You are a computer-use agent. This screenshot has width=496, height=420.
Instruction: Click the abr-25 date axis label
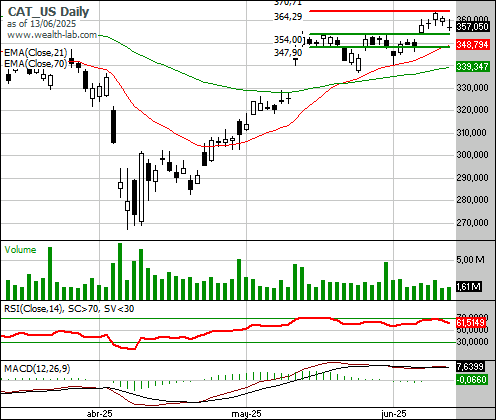tap(100, 414)
